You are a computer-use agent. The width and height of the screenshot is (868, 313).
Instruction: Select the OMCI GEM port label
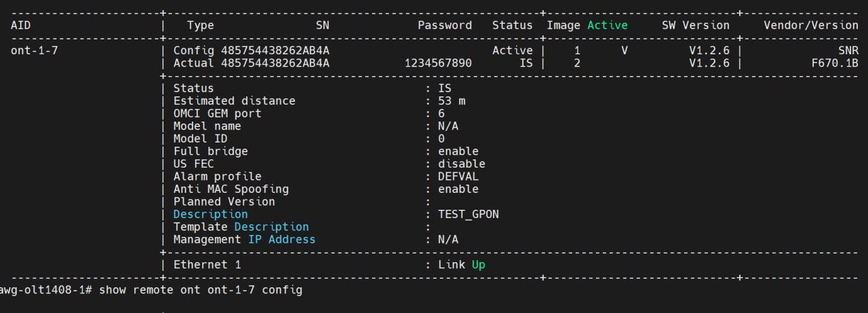click(x=217, y=113)
